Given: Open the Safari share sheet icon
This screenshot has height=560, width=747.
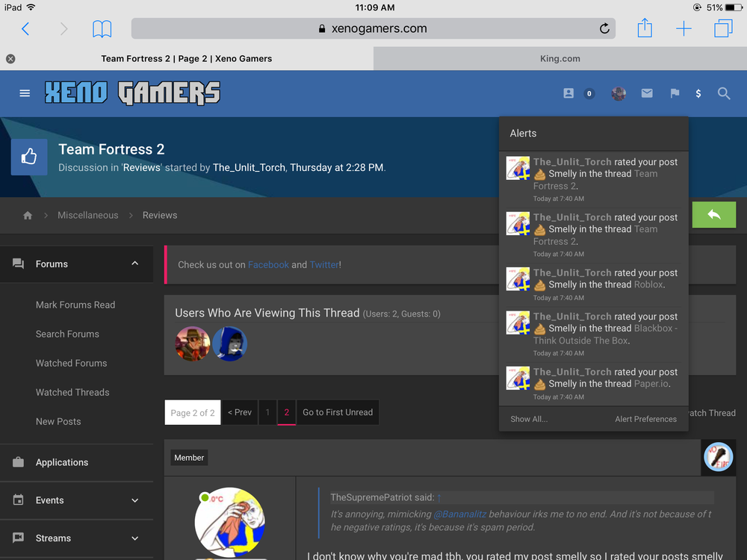Looking at the screenshot, I should pos(645,28).
